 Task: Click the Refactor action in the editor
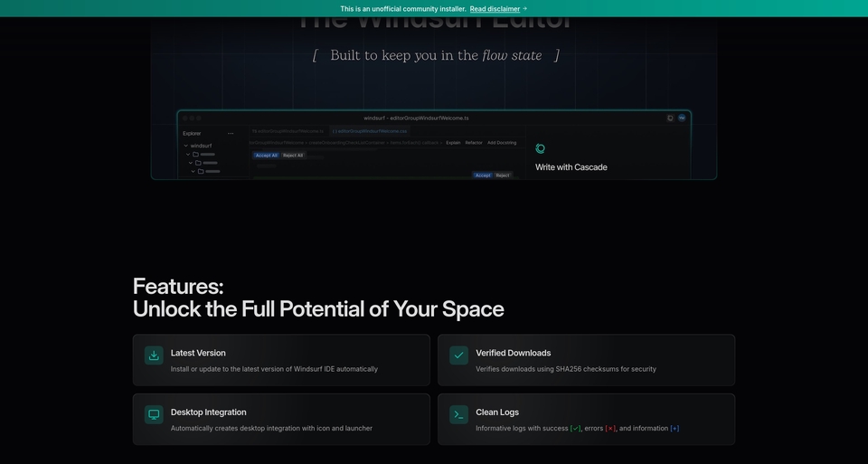tap(474, 143)
